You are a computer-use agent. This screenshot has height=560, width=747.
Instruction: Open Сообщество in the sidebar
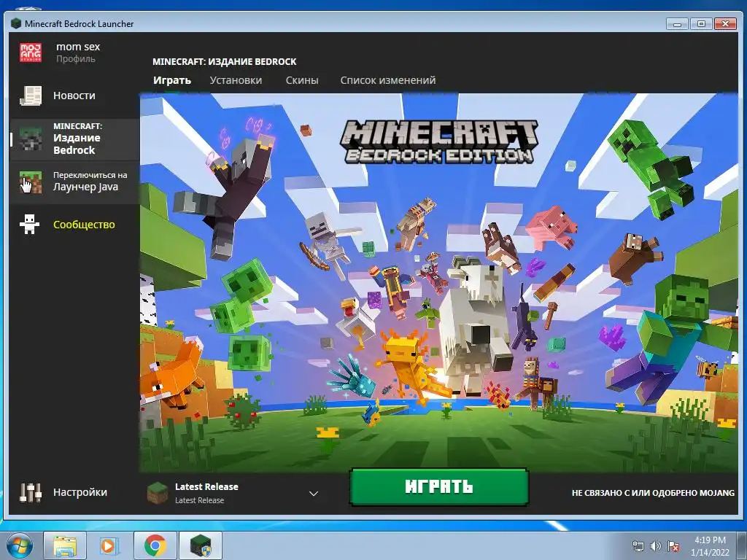pyautogui.click(x=74, y=225)
